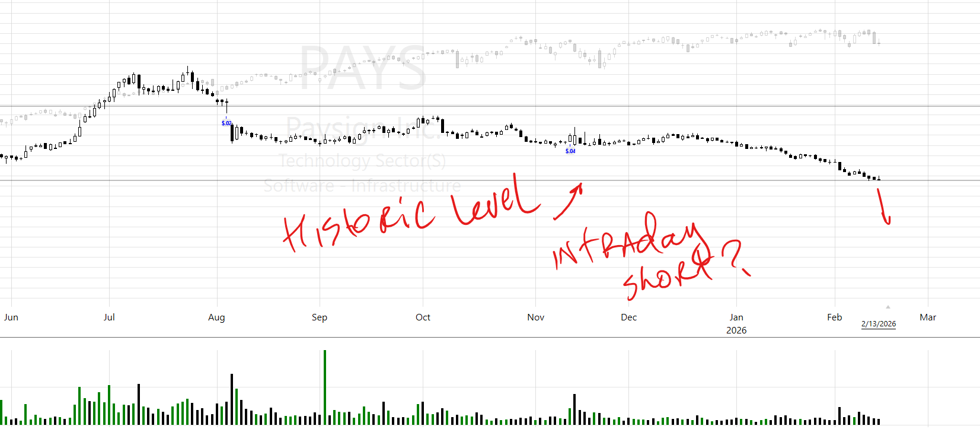Click the $.04 earnings marker in November
980x429 pixels.
pyautogui.click(x=570, y=151)
